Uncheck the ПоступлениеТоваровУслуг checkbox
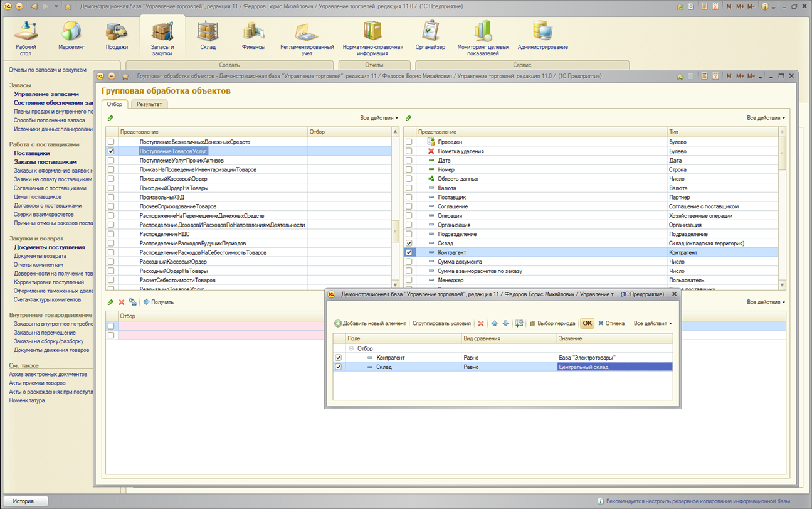The height and width of the screenshot is (509, 812). click(111, 151)
